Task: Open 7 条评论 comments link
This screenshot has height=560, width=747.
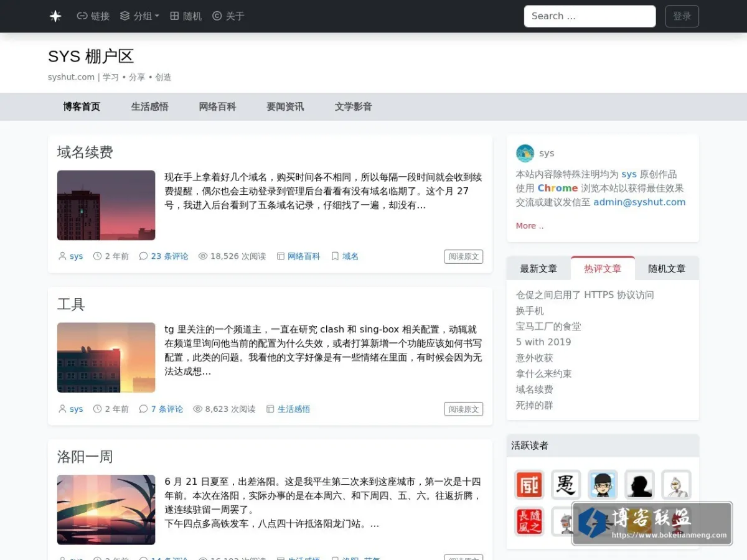Action: tap(167, 409)
